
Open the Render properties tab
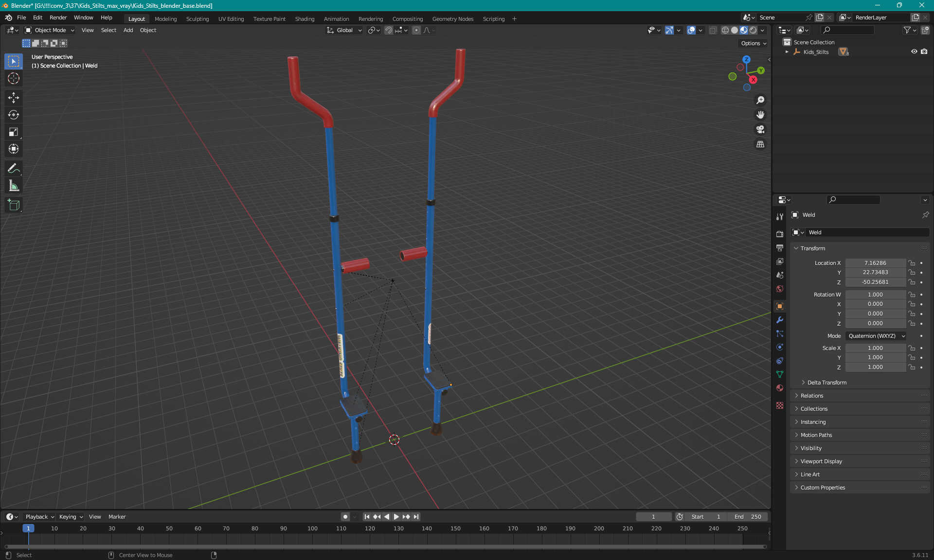780,234
